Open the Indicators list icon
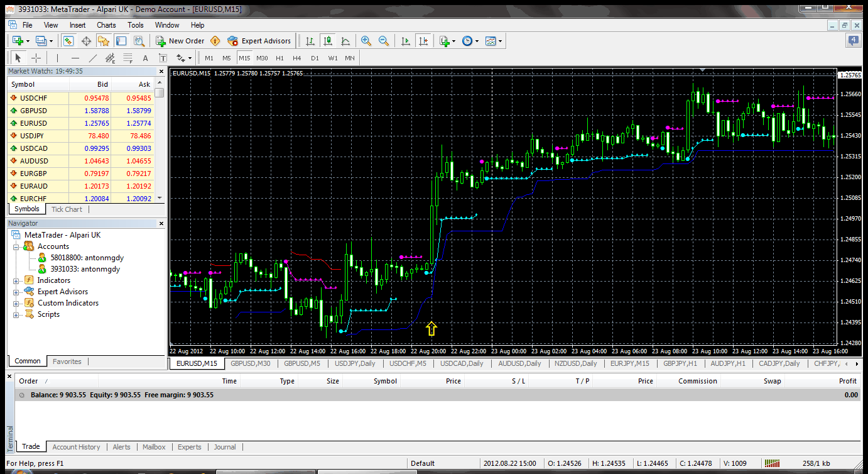This screenshot has width=868, height=474. (x=444, y=41)
